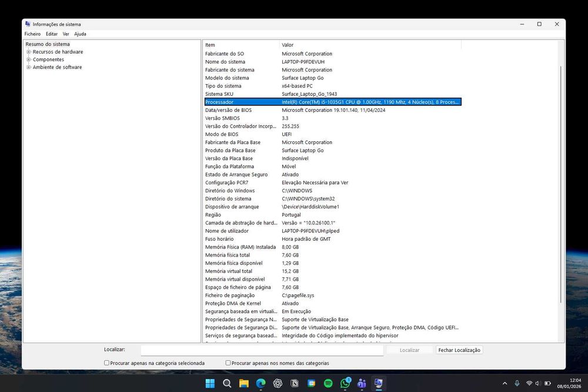The width and height of the screenshot is (588, 392).
Task: Select Memória Física (RAM) Instalada row
Action: (x=333, y=247)
